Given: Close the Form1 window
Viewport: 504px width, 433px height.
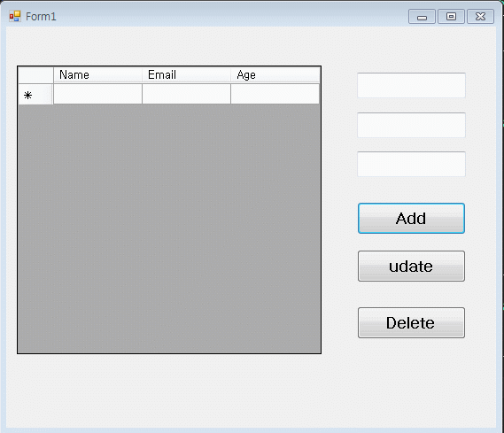Looking at the screenshot, I should point(480,17).
